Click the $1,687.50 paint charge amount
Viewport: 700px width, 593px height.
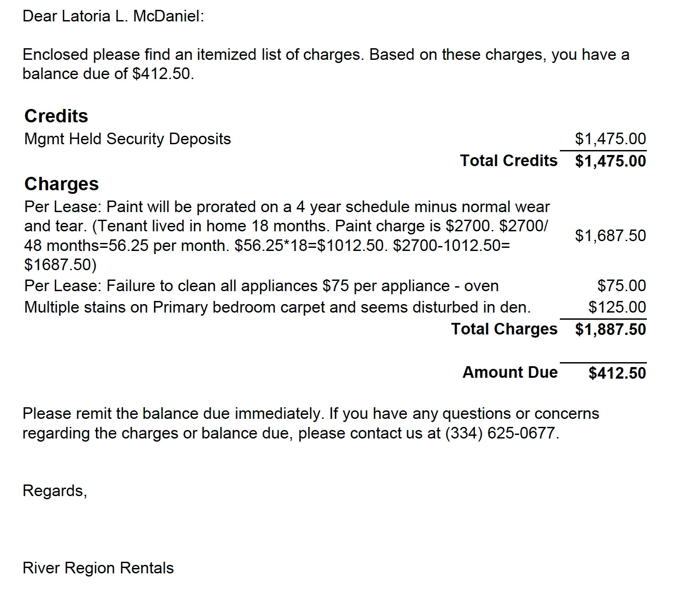click(x=610, y=236)
